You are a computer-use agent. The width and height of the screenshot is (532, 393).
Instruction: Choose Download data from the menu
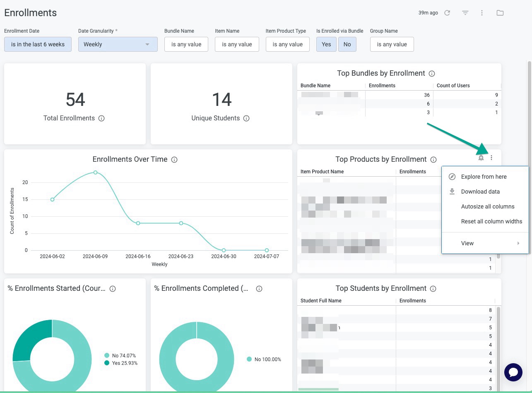480,192
